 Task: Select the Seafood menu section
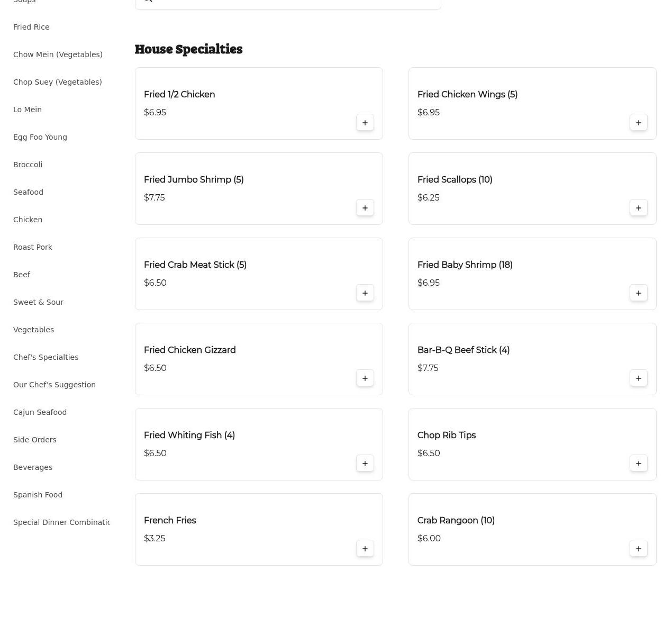tap(28, 192)
